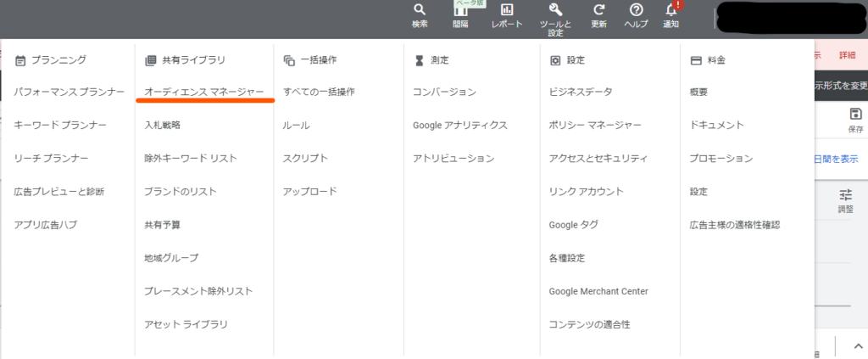The width and height of the screenshot is (868, 359).
Task: Select パフォーマンス プランナー menu item
Action: [x=70, y=92]
